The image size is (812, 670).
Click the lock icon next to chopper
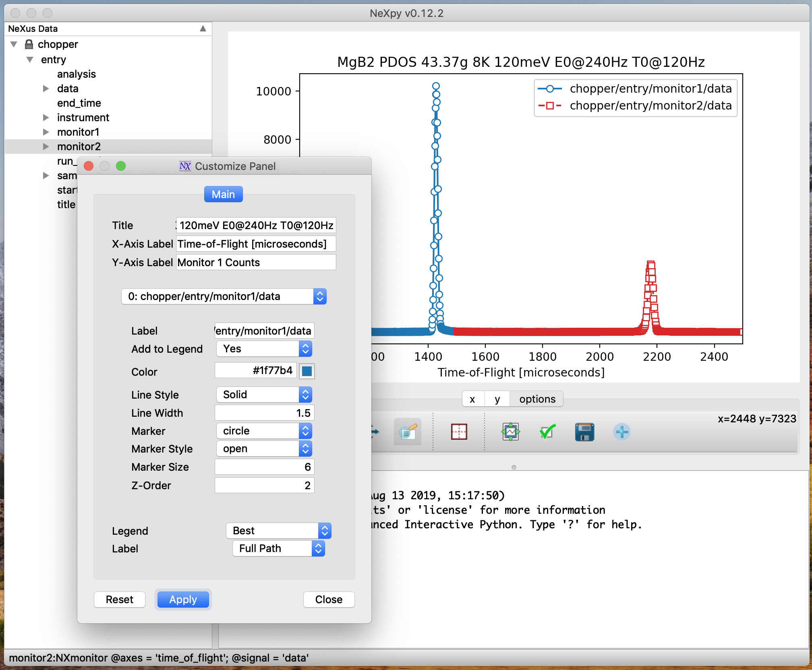29,44
